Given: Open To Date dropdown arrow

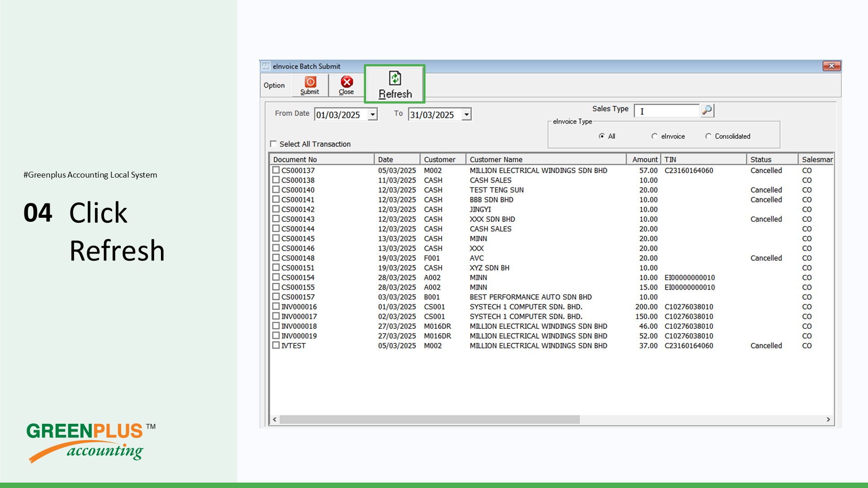Looking at the screenshot, I should 467,115.
